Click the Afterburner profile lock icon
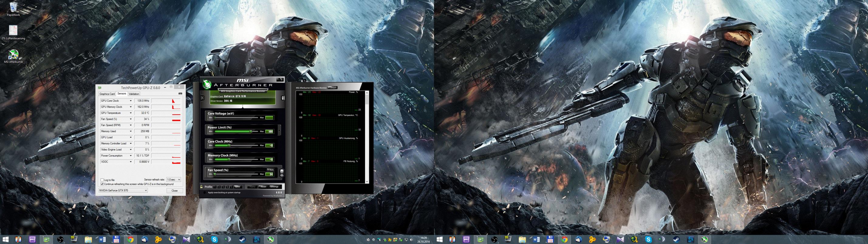This screenshot has height=244, width=868. pyautogui.click(x=201, y=187)
